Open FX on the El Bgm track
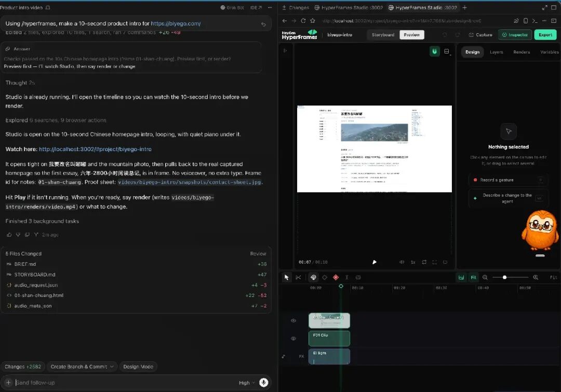Image resolution: width=561 pixels, height=392 pixels. (x=302, y=356)
